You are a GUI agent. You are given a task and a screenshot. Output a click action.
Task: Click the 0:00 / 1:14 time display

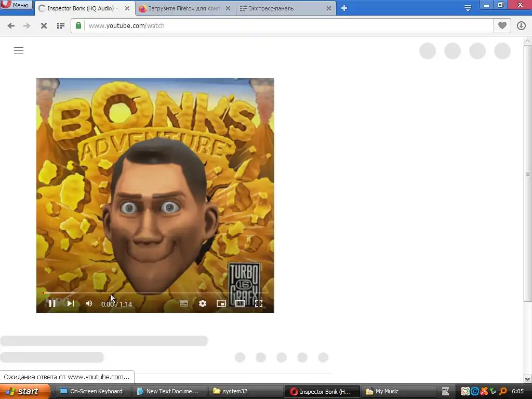tap(117, 304)
